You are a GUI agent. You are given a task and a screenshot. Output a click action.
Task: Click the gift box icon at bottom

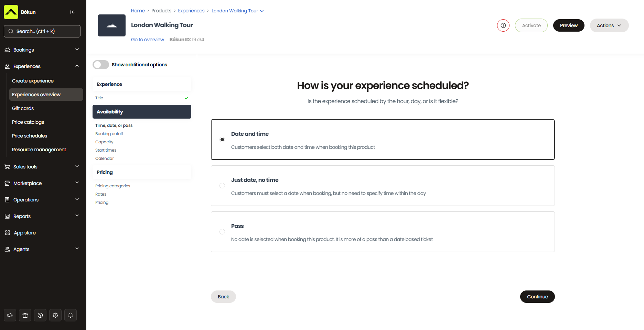(25, 315)
